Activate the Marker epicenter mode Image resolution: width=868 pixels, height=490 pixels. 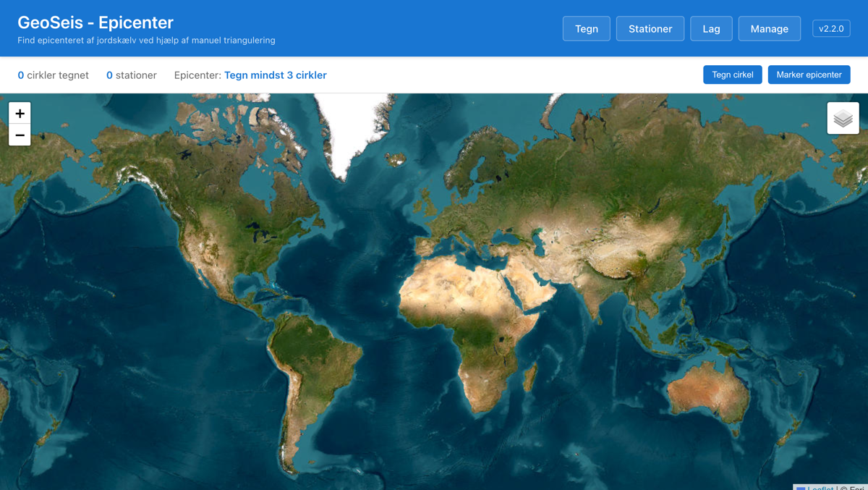809,74
